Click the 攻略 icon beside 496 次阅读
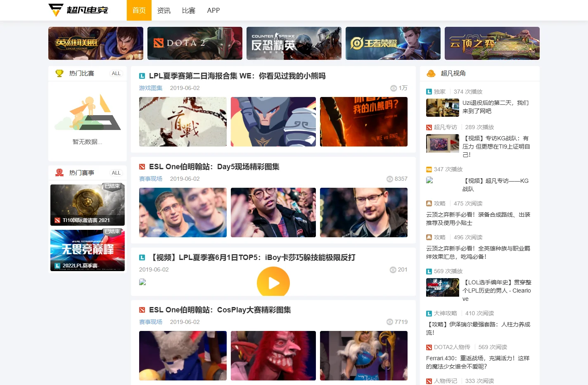This screenshot has width=588, height=385. (x=429, y=237)
